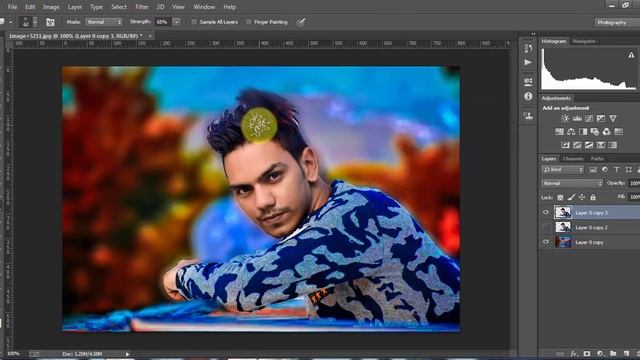The height and width of the screenshot is (360, 640).
Task: Add a Vibrance adjustment
Action: (x=613, y=118)
